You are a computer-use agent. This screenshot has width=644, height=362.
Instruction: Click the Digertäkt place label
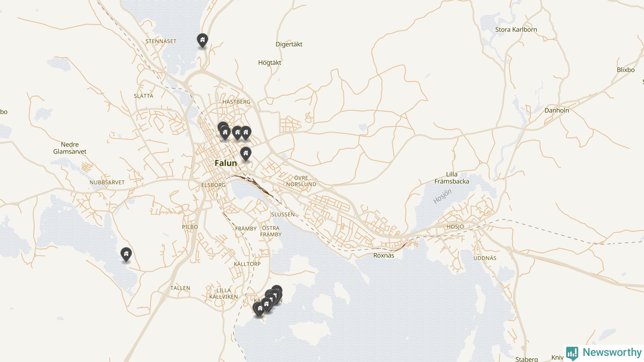[289, 44]
